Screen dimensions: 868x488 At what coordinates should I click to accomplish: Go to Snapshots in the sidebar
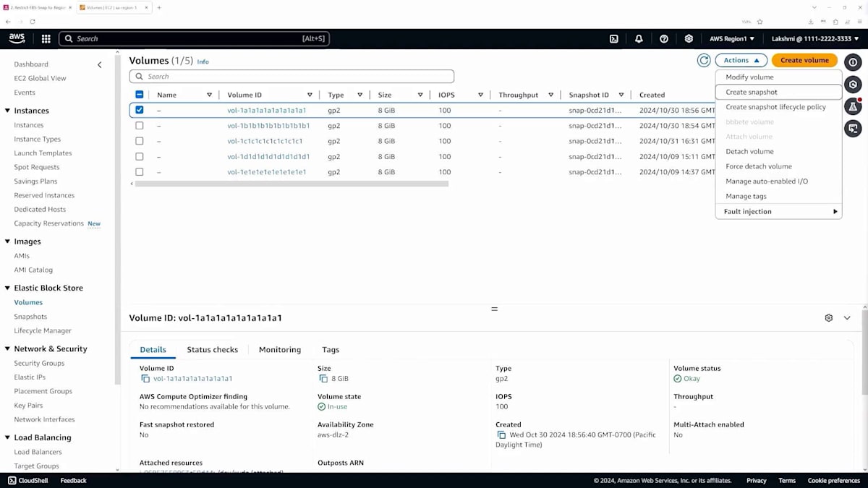coord(30,317)
